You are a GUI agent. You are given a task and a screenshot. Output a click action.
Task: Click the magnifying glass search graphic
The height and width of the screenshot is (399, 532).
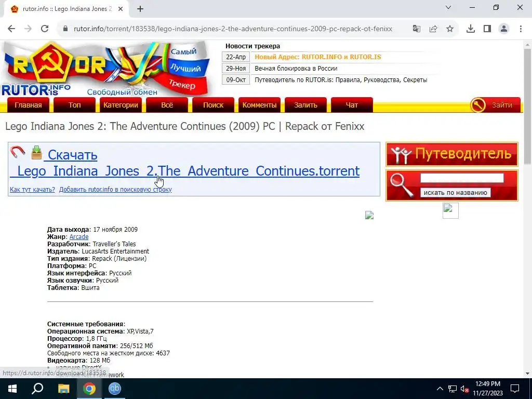coord(402,184)
